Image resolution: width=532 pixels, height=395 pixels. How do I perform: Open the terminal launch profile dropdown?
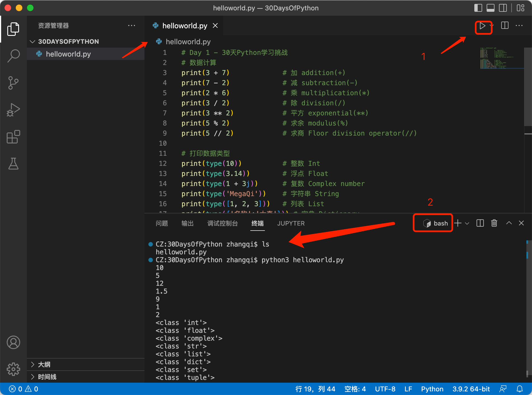tap(467, 223)
